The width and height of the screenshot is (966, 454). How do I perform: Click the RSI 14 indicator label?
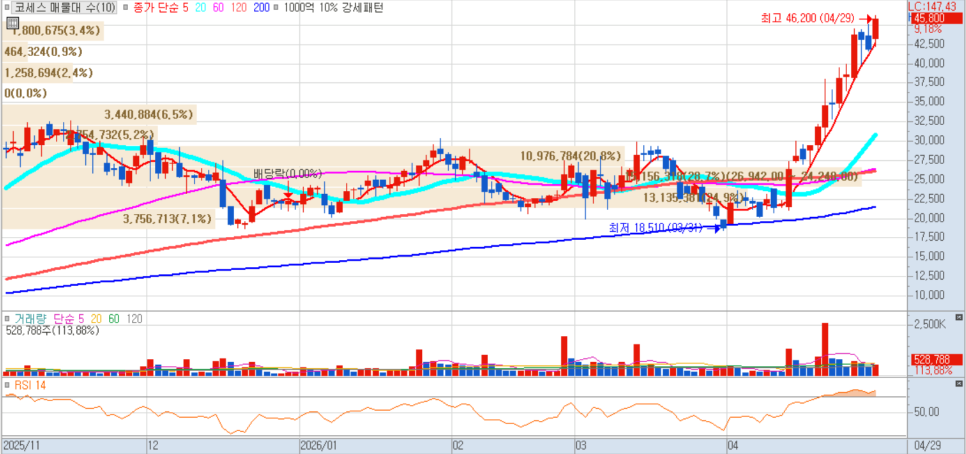point(31,385)
